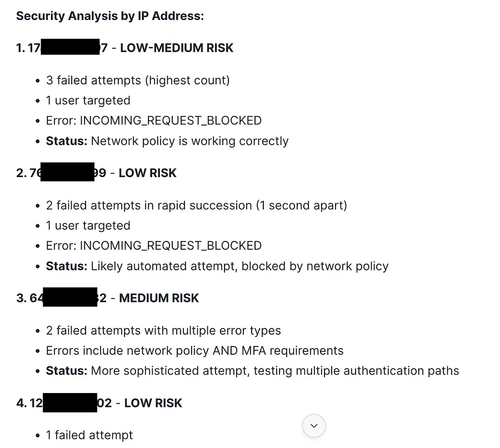500x448 pixels.
Task: Click the scroll-to-bottom chevron button
Action: pyautogui.click(x=314, y=426)
